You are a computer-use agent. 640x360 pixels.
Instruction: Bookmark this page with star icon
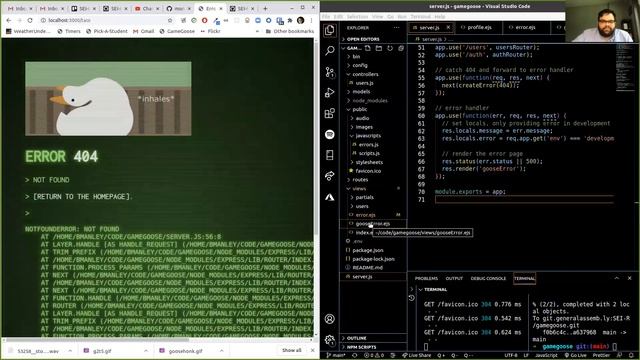170,20
